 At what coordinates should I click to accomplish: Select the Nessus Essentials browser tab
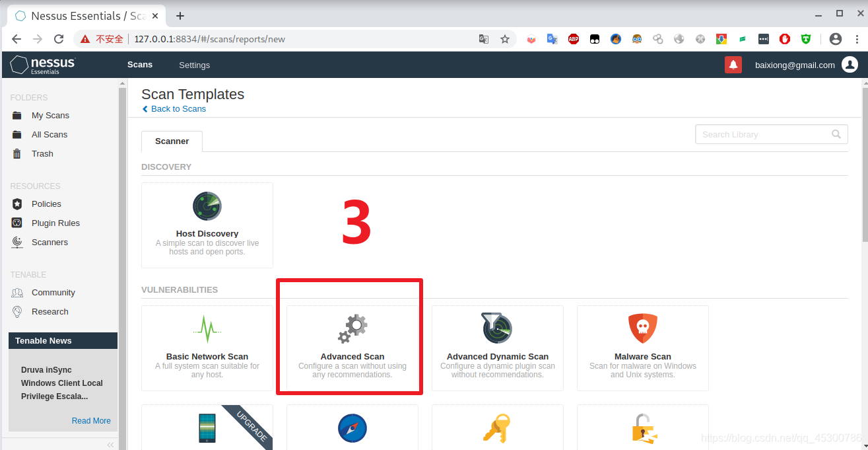coord(86,15)
